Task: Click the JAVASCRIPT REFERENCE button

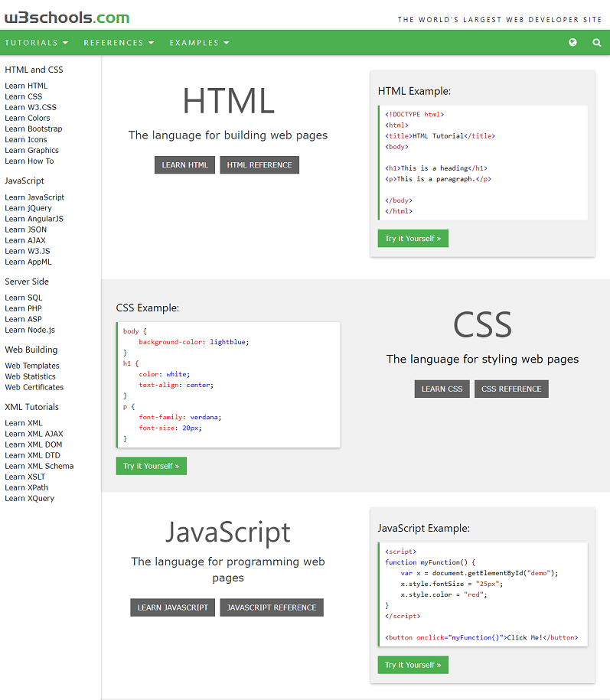Action: point(272,607)
